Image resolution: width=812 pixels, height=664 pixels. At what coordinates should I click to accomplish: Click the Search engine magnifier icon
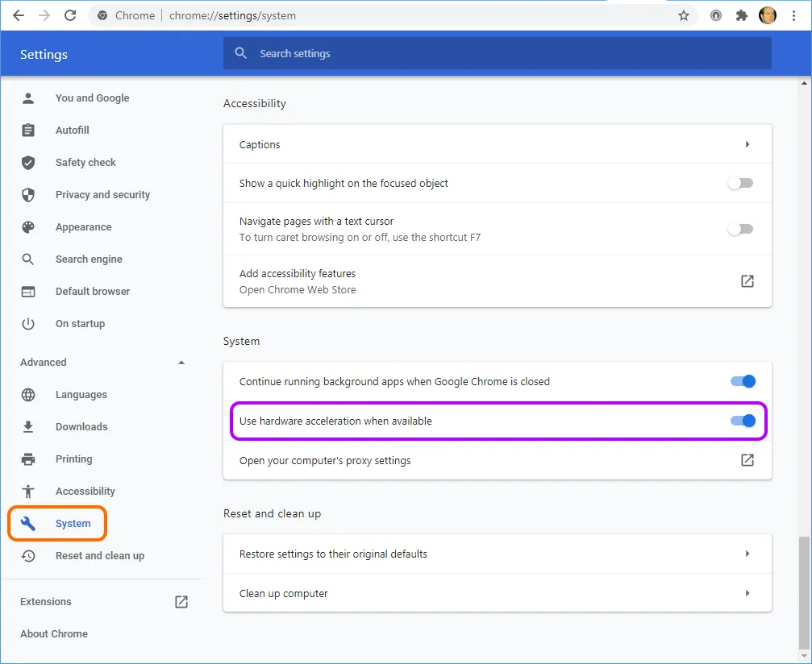tap(28, 259)
